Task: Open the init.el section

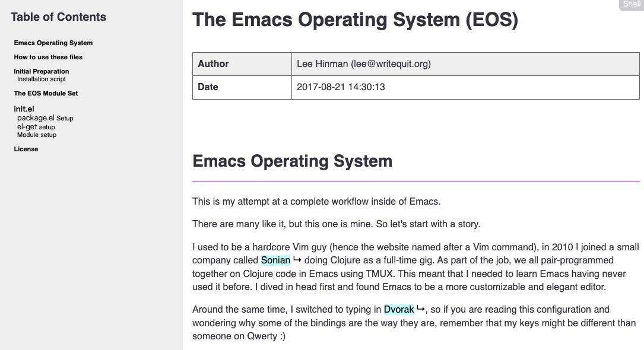Action: 24,109
